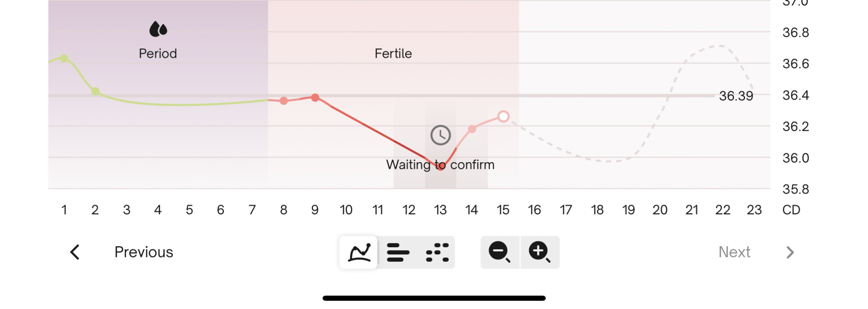Tap the Fertile window label
Viewport: 868px width, 309px height.
[393, 54]
